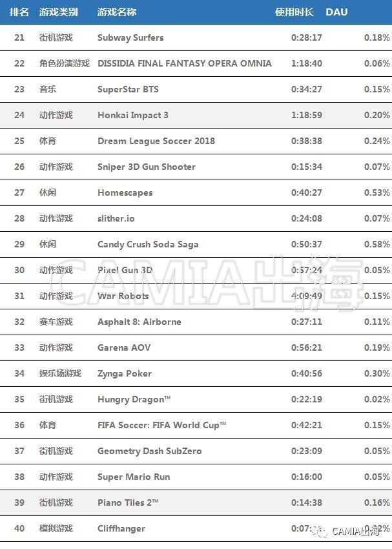Click the 游戏名称 column header
Image resolution: width=392 pixels, height=549 pixels.
(117, 12)
